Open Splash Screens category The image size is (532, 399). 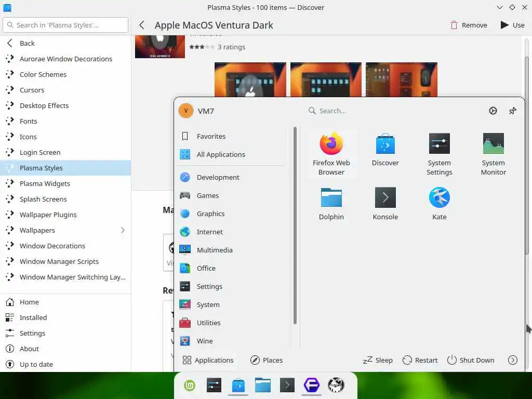pyautogui.click(x=65, y=199)
